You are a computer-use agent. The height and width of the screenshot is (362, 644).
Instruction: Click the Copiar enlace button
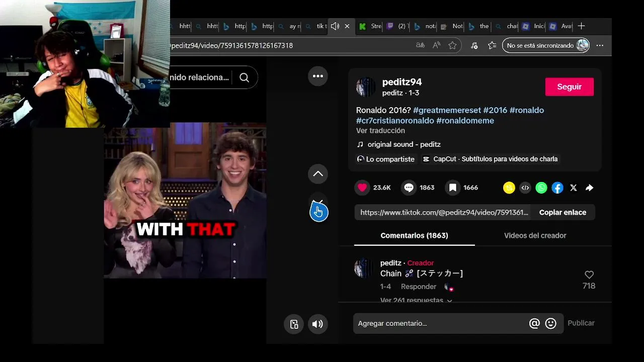coord(562,212)
